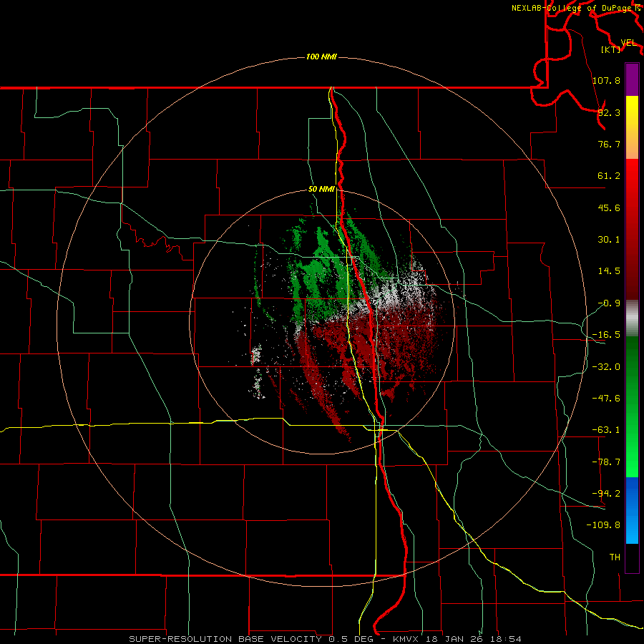Click the -78.7 legend value
This screenshot has height=644, width=644.
click(x=606, y=462)
